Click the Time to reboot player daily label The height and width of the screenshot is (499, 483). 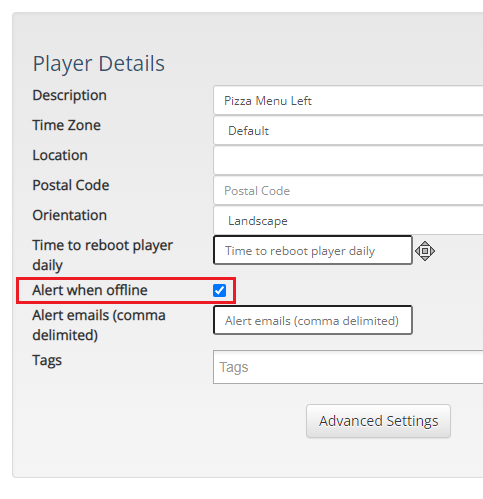point(102,255)
